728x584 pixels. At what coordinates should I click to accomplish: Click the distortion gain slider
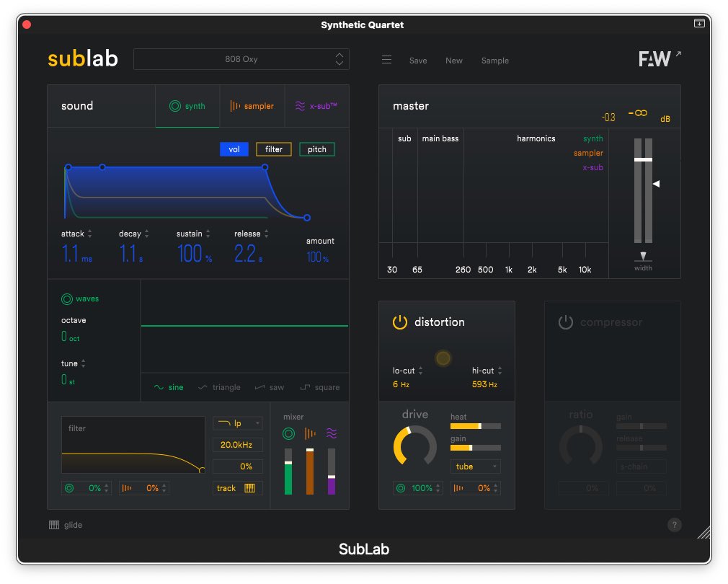click(476, 448)
